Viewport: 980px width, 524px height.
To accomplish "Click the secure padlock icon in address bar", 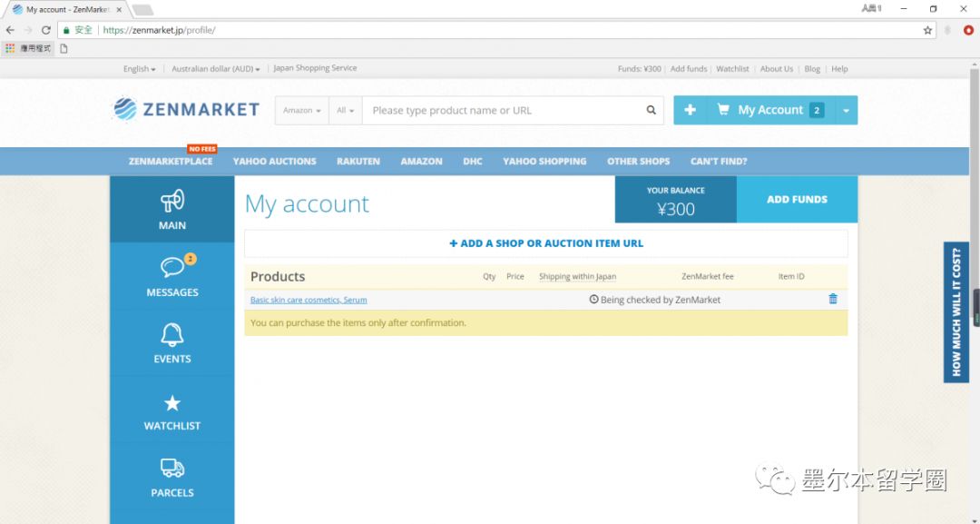I will point(65,30).
